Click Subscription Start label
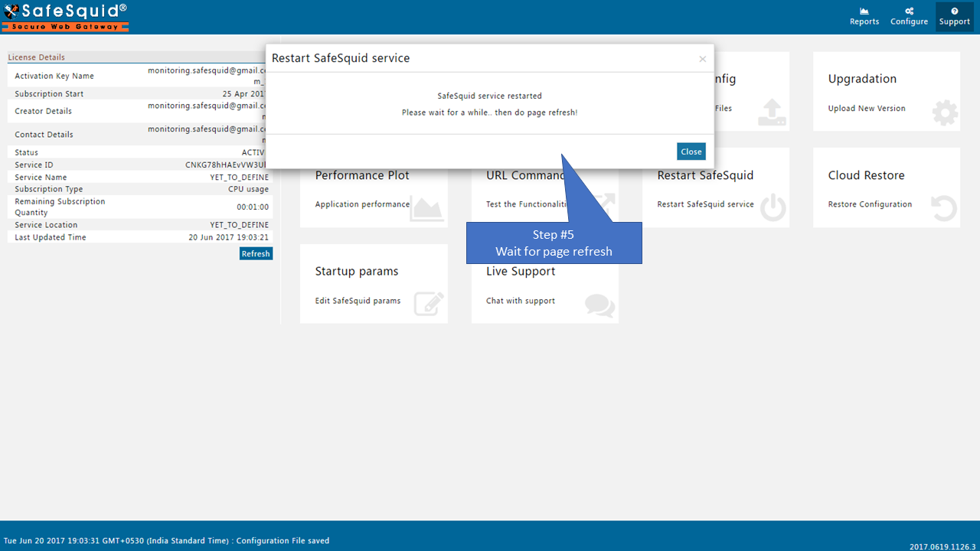 pyautogui.click(x=49, y=94)
